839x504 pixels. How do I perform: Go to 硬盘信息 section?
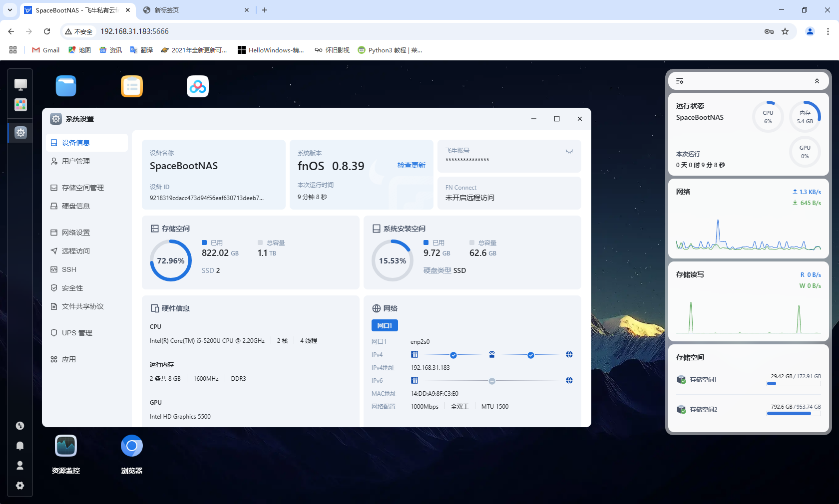[87, 206]
